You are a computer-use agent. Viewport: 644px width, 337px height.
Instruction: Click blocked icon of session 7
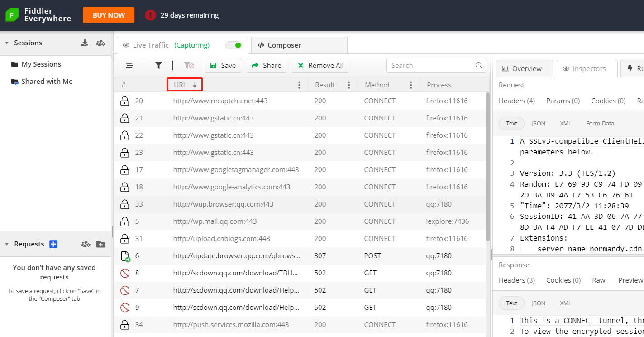pos(125,290)
